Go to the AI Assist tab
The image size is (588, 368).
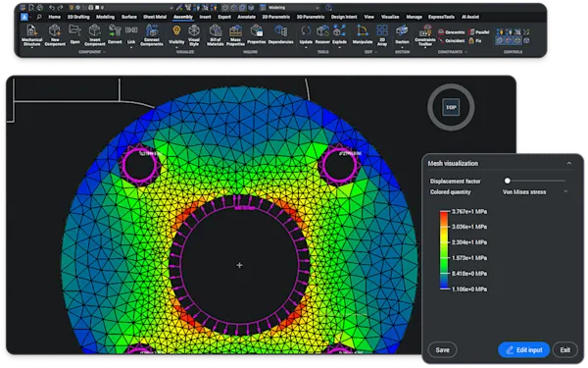pyautogui.click(x=470, y=17)
